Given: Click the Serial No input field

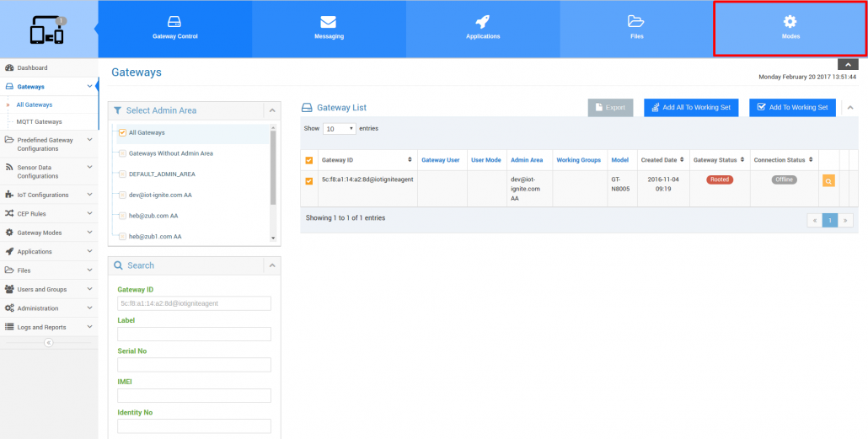Looking at the screenshot, I should [194, 365].
